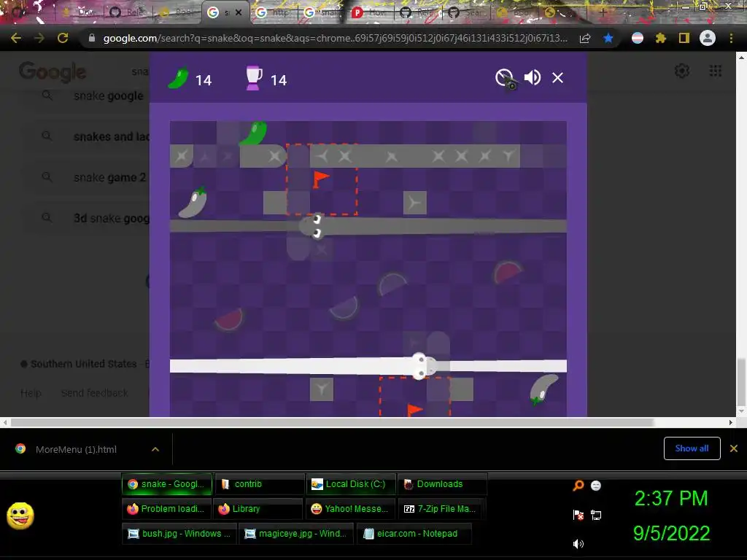This screenshot has width=747, height=560.
Task: Open the Firefox Library taskbar item
Action: 258,508
